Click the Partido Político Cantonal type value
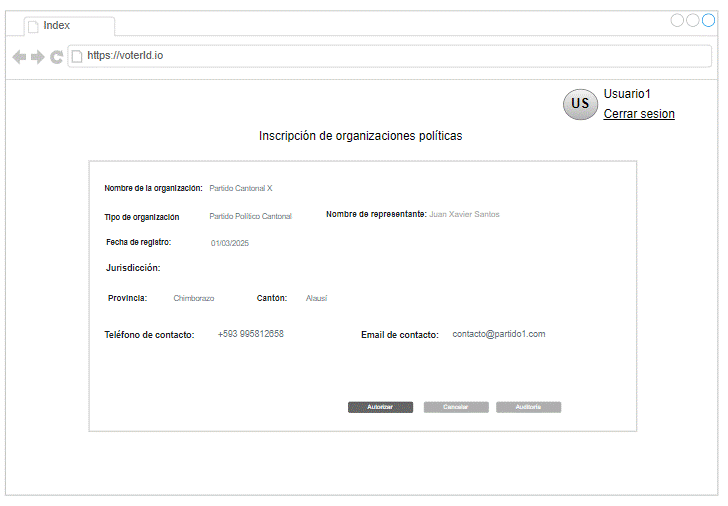This screenshot has height=506, width=728. tap(250, 216)
